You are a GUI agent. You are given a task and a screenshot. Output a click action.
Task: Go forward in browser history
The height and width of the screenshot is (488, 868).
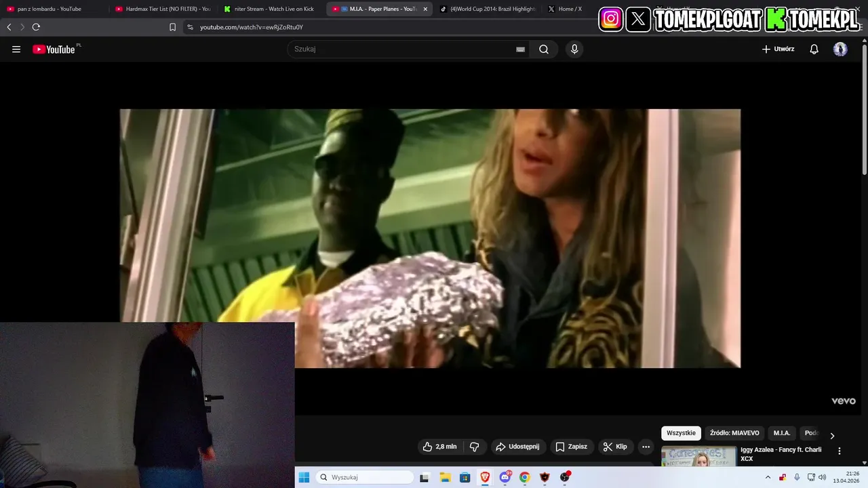[x=22, y=27]
